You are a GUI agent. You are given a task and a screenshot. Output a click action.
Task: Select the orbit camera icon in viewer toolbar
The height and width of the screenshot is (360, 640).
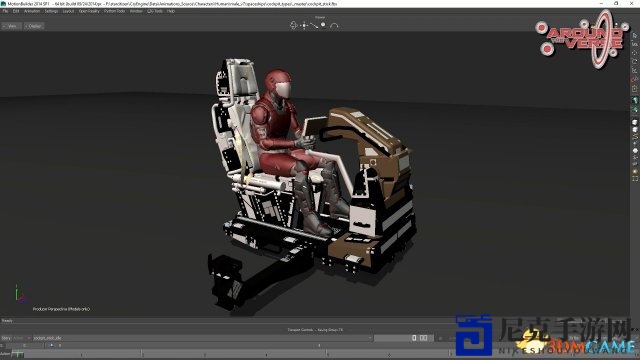(x=293, y=25)
